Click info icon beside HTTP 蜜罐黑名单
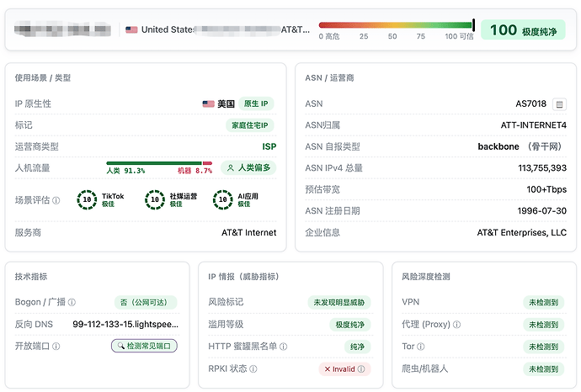The height and width of the screenshot is (392, 581). tap(283, 347)
